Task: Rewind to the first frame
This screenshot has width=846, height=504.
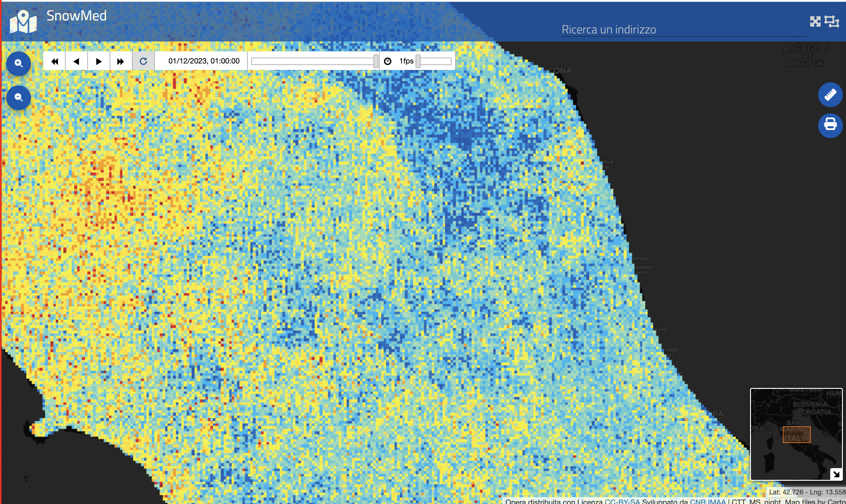Action: (54, 61)
